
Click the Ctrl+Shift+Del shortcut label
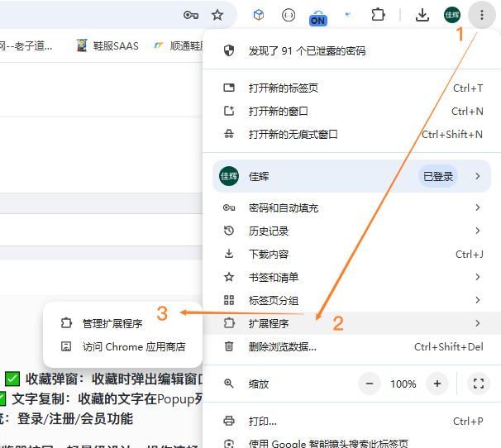coord(449,346)
